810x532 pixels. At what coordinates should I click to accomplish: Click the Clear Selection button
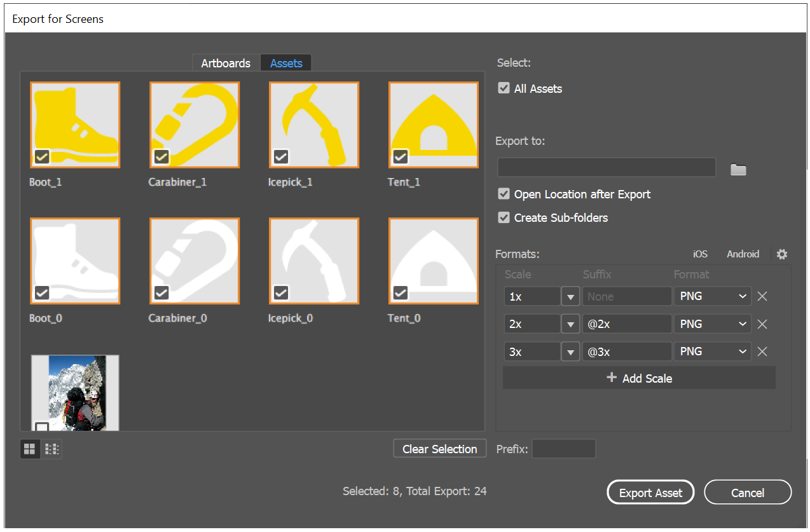(440, 449)
